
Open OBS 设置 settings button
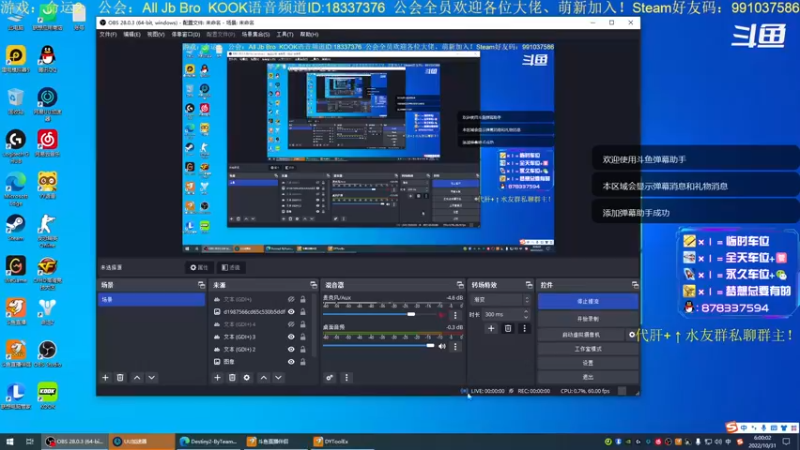click(x=588, y=363)
